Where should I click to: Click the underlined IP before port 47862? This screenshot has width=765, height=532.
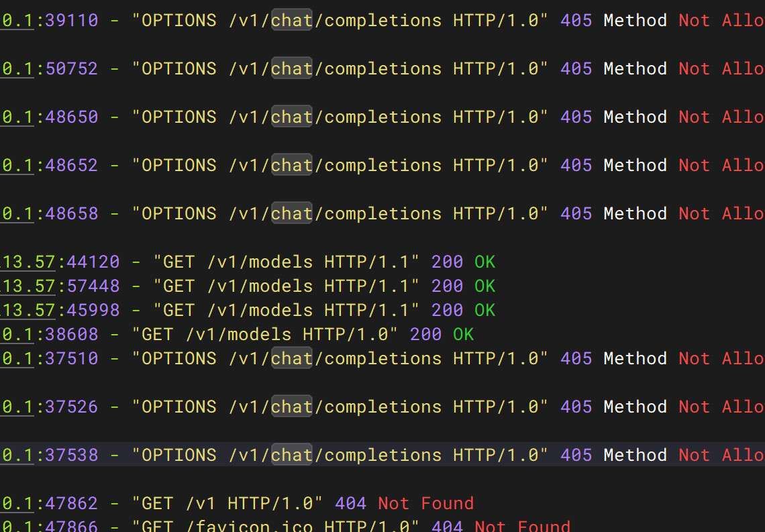17,504
